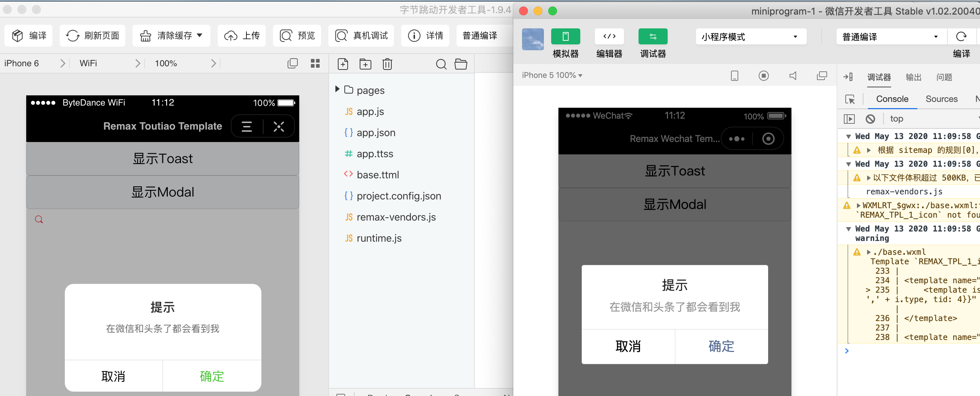
Task: Click the open folder icon in file panel
Action: (461, 64)
